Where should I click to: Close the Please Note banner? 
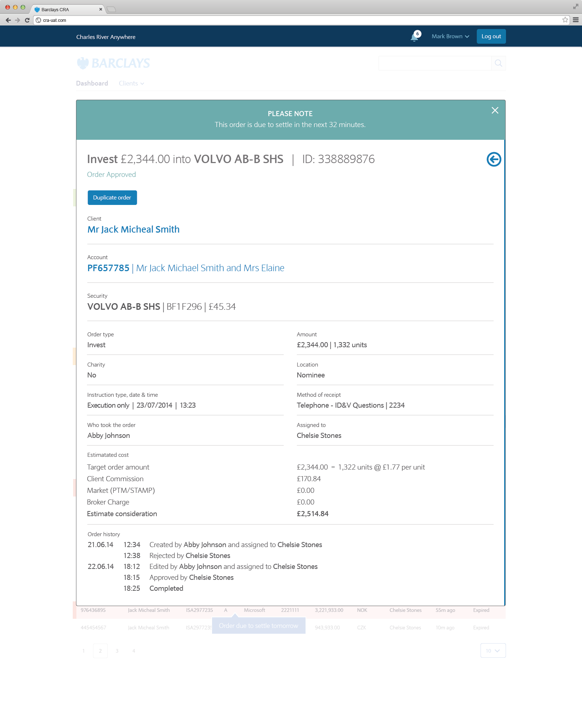495,110
